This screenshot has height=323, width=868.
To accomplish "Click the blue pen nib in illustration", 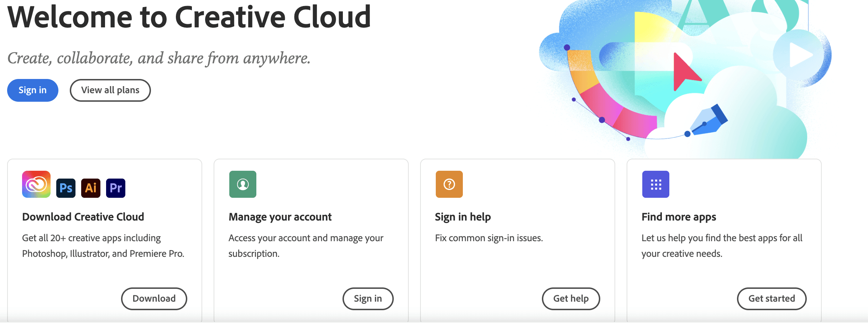I will pos(708,121).
